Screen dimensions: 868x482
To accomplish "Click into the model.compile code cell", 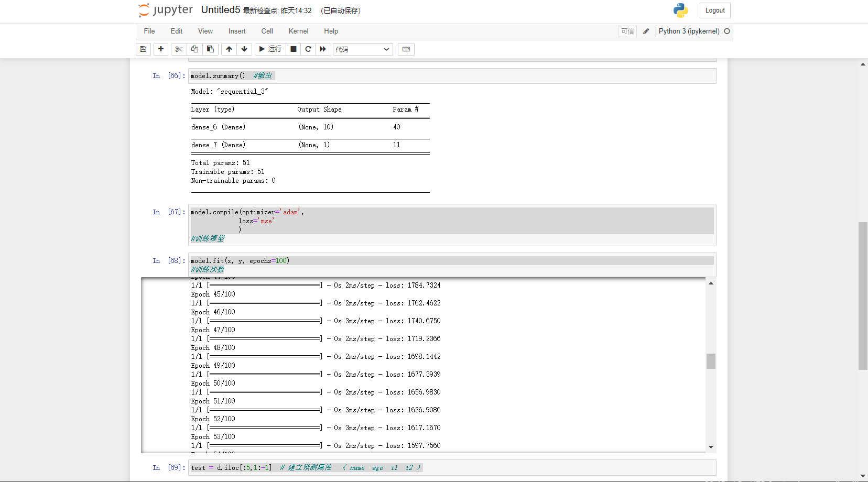I will (452, 225).
